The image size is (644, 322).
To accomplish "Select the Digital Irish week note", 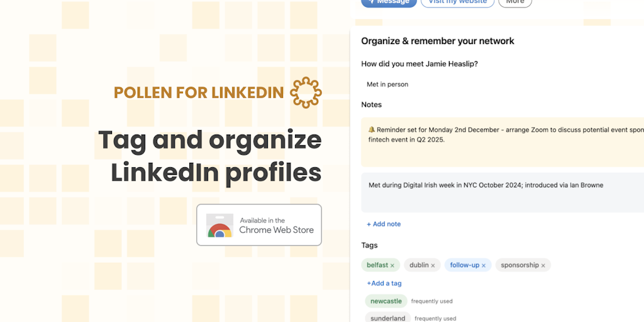I will click(503, 192).
